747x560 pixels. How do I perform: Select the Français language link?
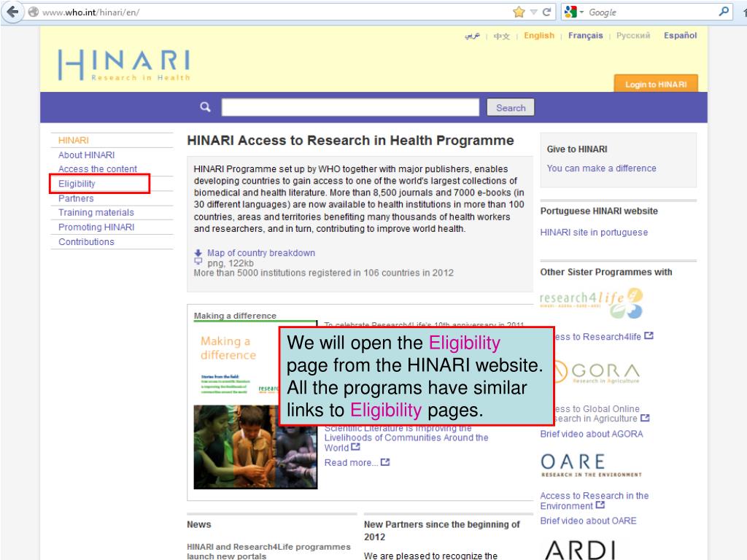[x=585, y=36]
